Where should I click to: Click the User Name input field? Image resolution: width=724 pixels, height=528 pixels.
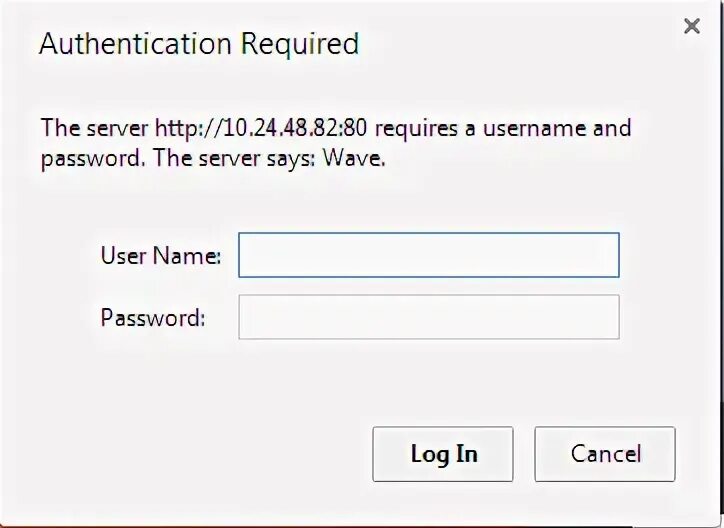(x=429, y=255)
